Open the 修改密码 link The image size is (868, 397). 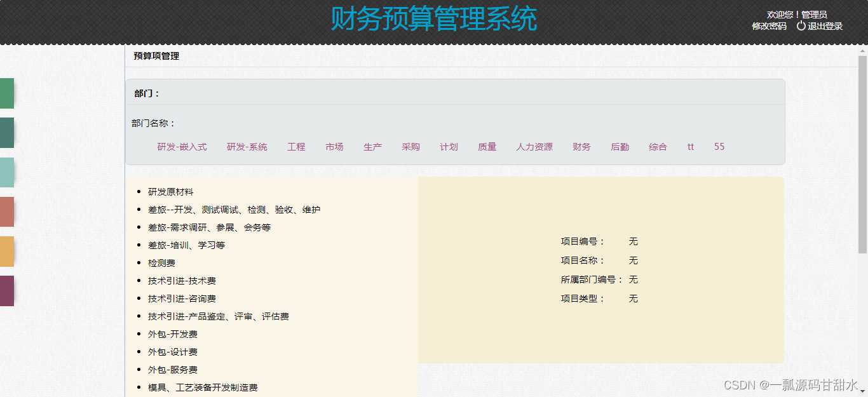[769, 26]
